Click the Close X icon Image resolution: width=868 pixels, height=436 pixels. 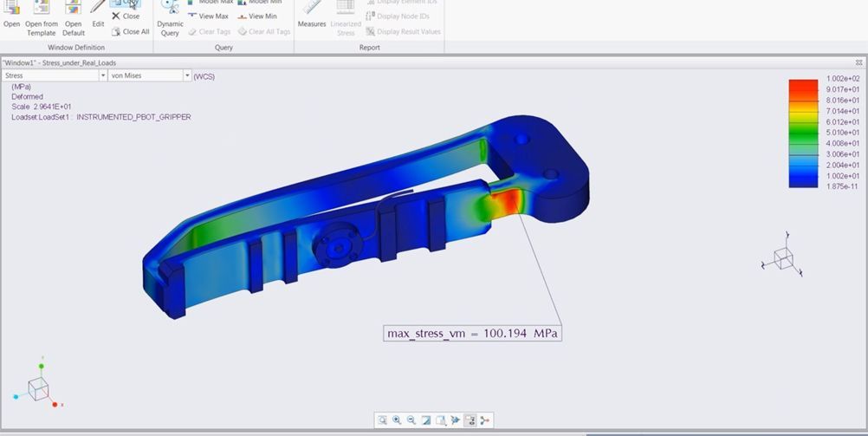click(x=116, y=16)
